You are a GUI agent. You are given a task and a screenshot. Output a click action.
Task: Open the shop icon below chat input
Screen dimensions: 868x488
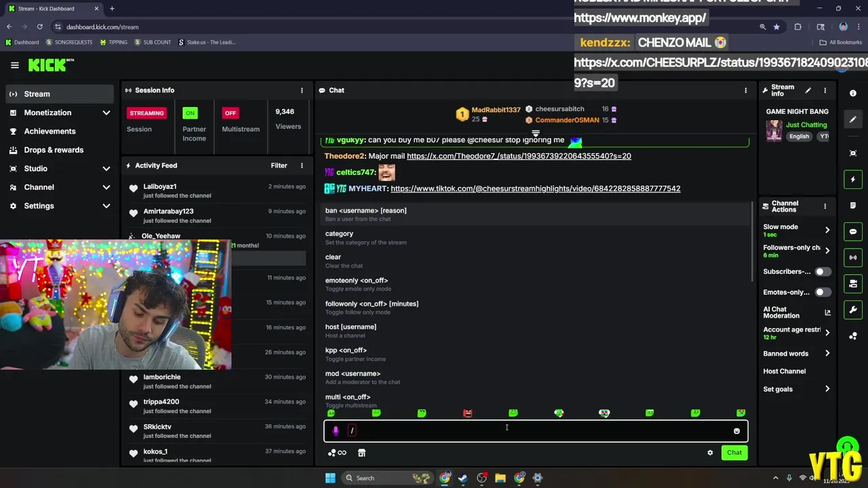(361, 453)
